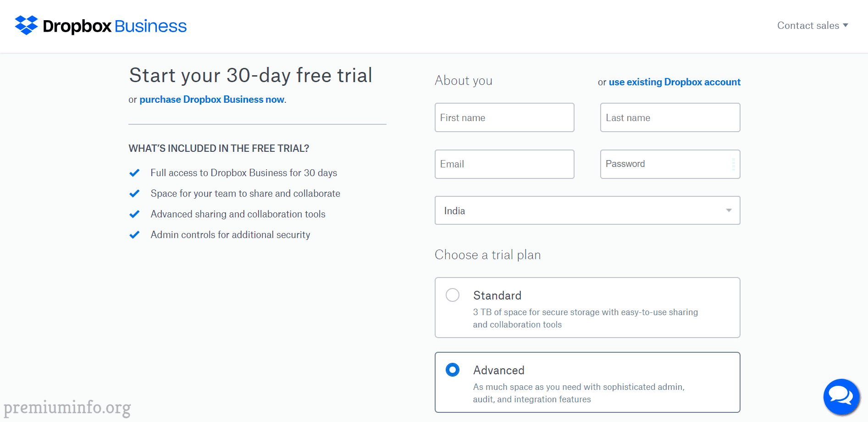Click the checkmark beside Full access item
This screenshot has height=422, width=868.
pos(134,173)
